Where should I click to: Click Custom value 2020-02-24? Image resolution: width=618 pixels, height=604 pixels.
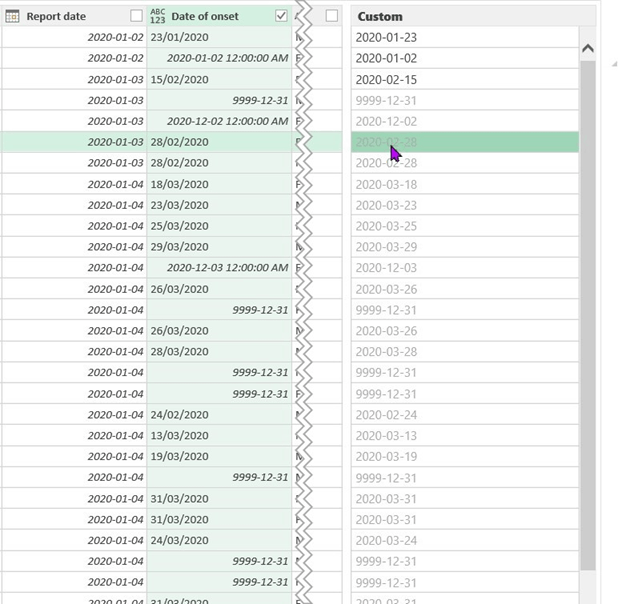[x=465, y=415]
